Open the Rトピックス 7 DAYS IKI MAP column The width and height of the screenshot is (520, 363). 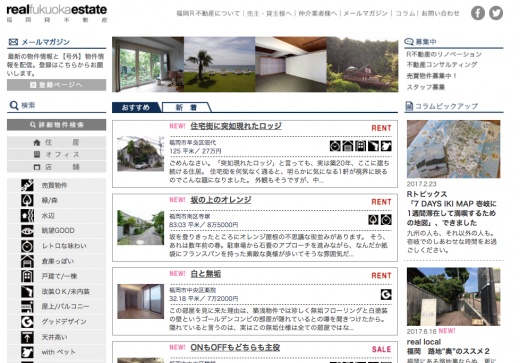pyautogui.click(x=452, y=208)
